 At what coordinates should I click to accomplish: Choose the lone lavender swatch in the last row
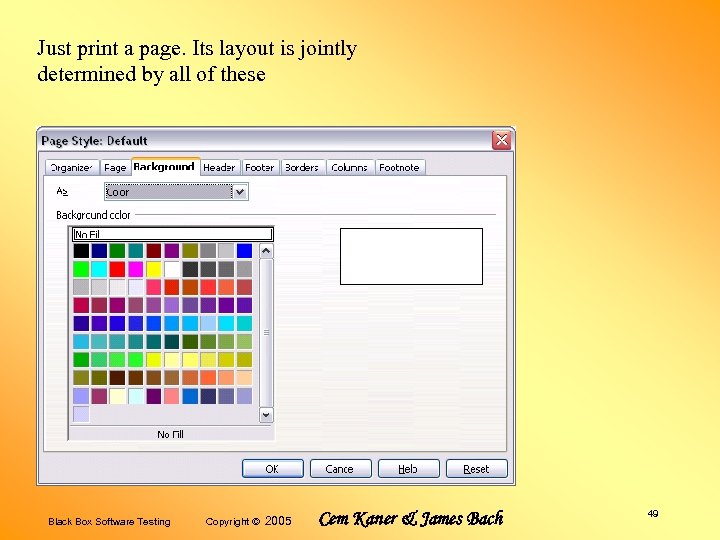[81, 414]
